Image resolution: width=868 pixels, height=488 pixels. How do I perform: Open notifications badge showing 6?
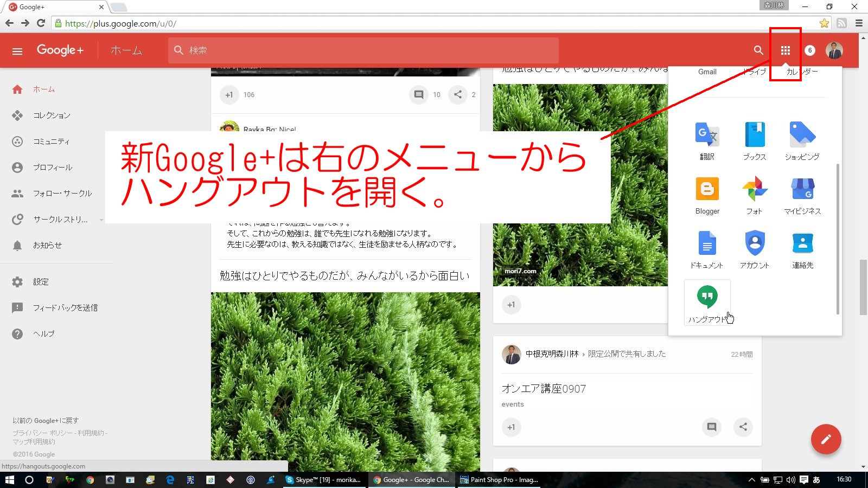[x=810, y=50]
